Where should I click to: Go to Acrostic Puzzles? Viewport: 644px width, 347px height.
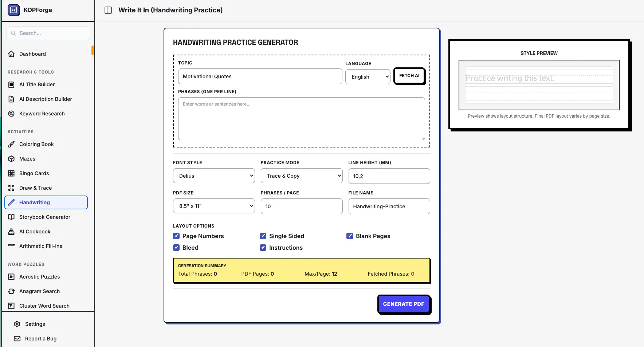[x=46, y=277]
